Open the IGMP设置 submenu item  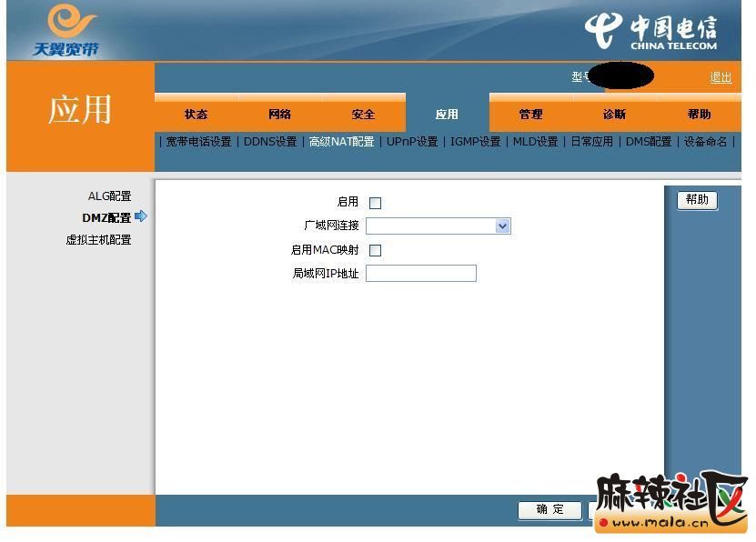[475, 142]
